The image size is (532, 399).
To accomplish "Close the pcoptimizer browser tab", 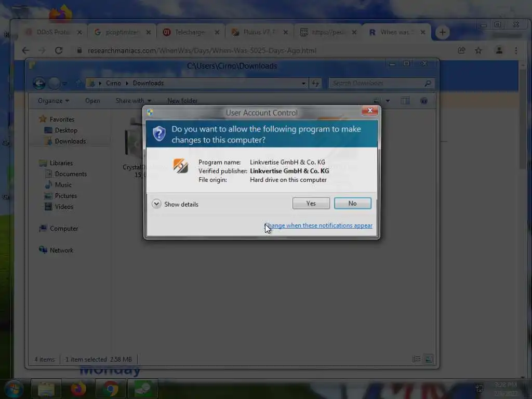I will [148, 32].
